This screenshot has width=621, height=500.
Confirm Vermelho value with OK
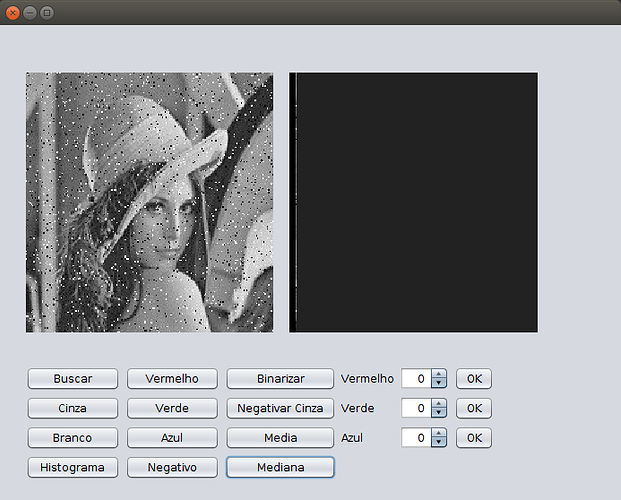click(x=474, y=379)
